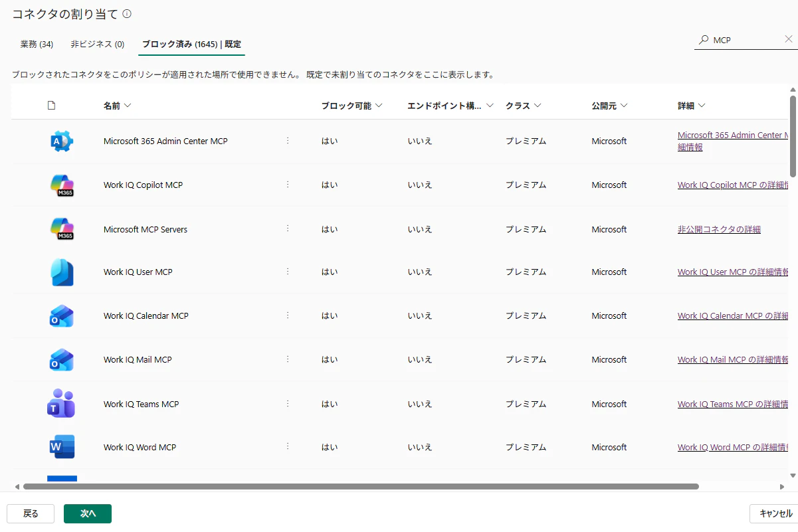Select the Work IQ Mail MCP name
Screen dimensions: 798x532
click(138, 359)
